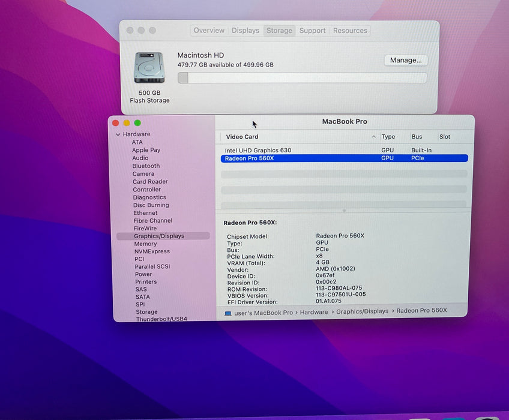The image size is (509, 420).
Task: Click the red close button of System Information
Action: 116,123
